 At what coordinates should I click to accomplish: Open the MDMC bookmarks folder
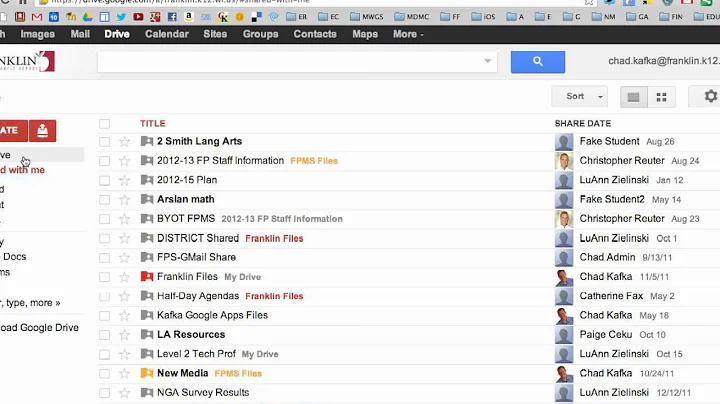click(x=411, y=17)
